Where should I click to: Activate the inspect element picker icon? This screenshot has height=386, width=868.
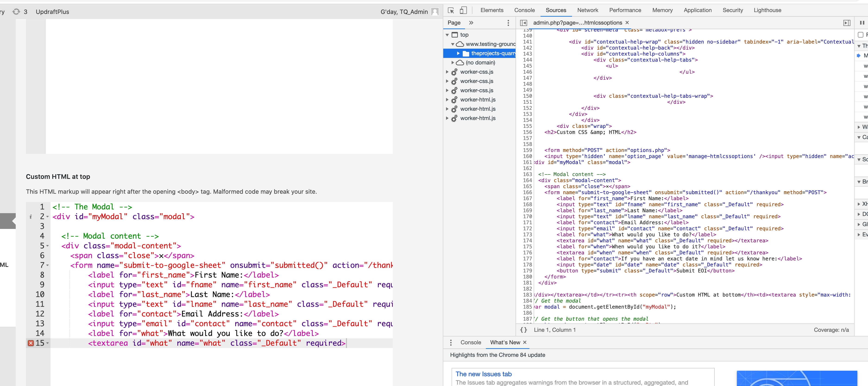coord(451,10)
